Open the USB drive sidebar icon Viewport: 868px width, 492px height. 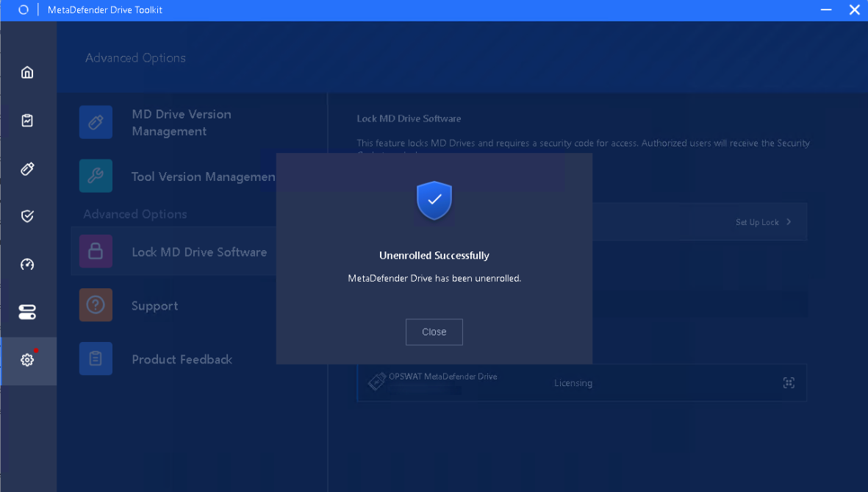pyautogui.click(x=27, y=168)
